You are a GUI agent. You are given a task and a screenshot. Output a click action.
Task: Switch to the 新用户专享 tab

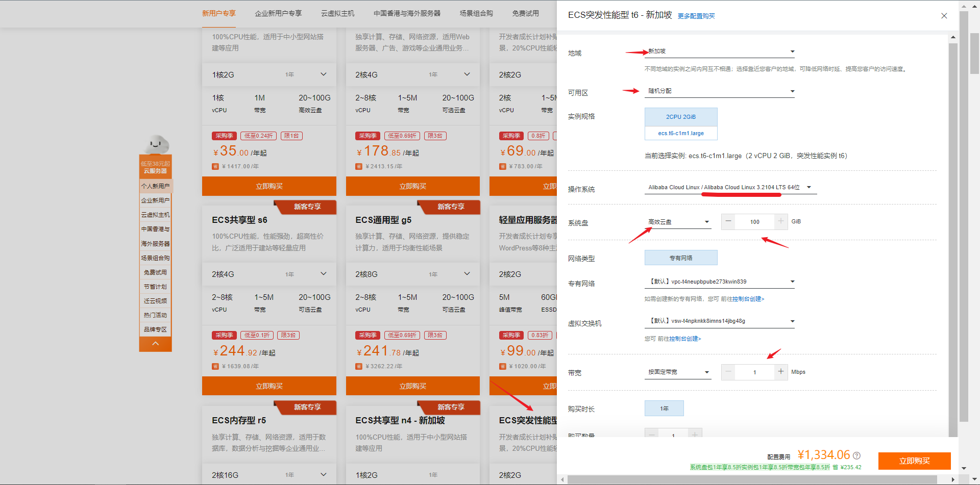218,13
